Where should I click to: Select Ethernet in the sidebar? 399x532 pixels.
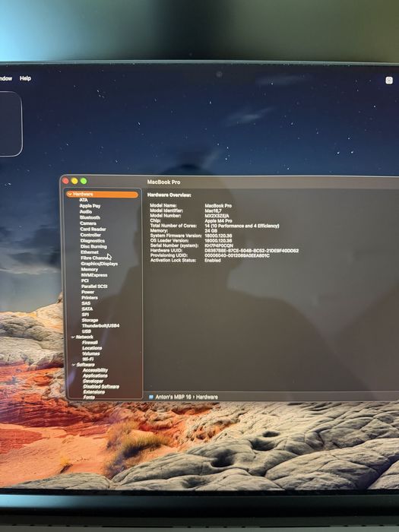point(90,252)
